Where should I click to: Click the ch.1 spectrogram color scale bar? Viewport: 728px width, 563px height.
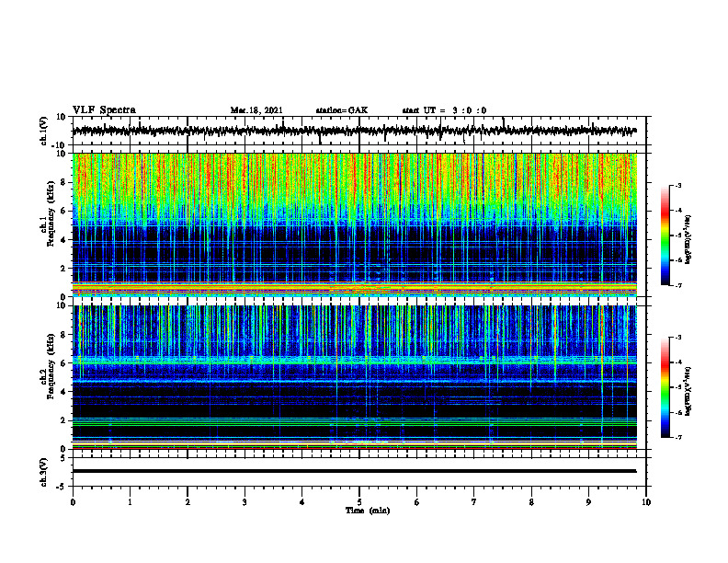click(665, 236)
